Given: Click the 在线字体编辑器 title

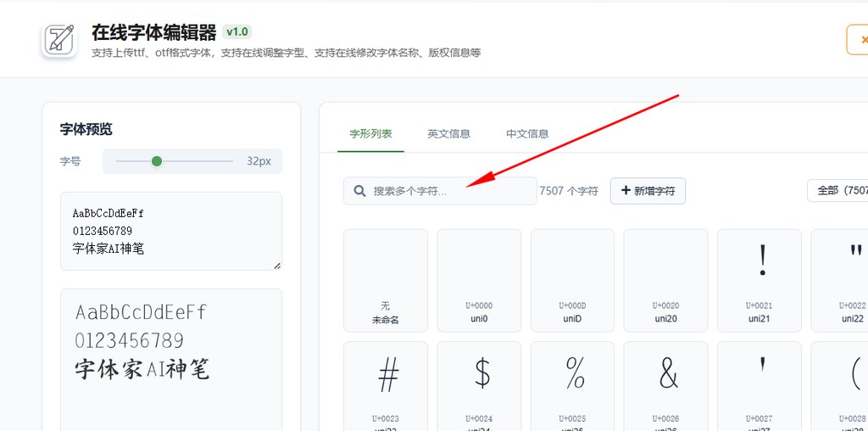Looking at the screenshot, I should (x=154, y=33).
